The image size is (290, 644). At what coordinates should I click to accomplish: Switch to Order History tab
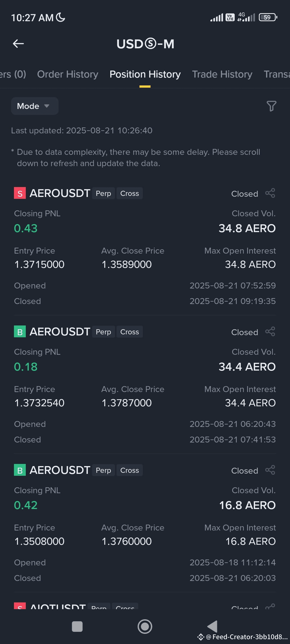68,74
